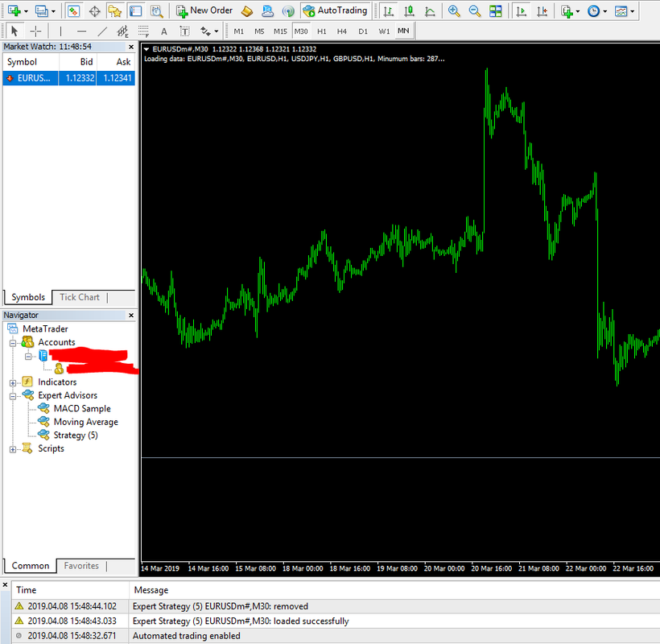
Task: Switch to bar chart icon
Action: coord(389,11)
